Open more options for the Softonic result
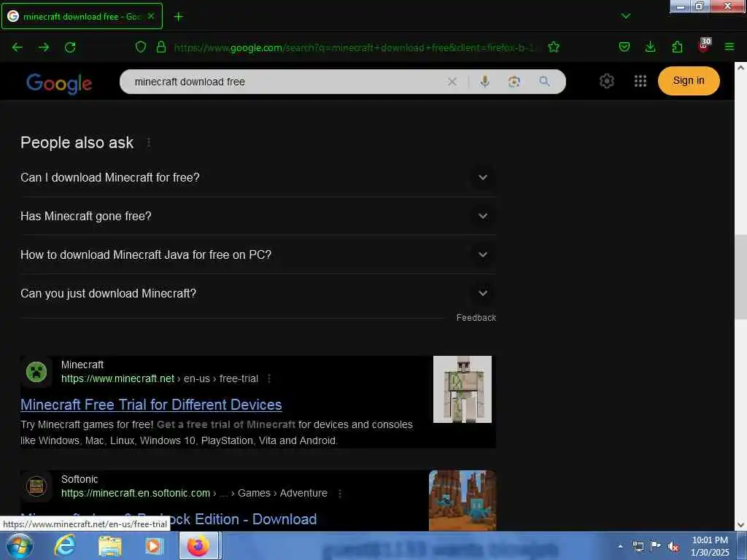This screenshot has height=560, width=747. point(340,494)
